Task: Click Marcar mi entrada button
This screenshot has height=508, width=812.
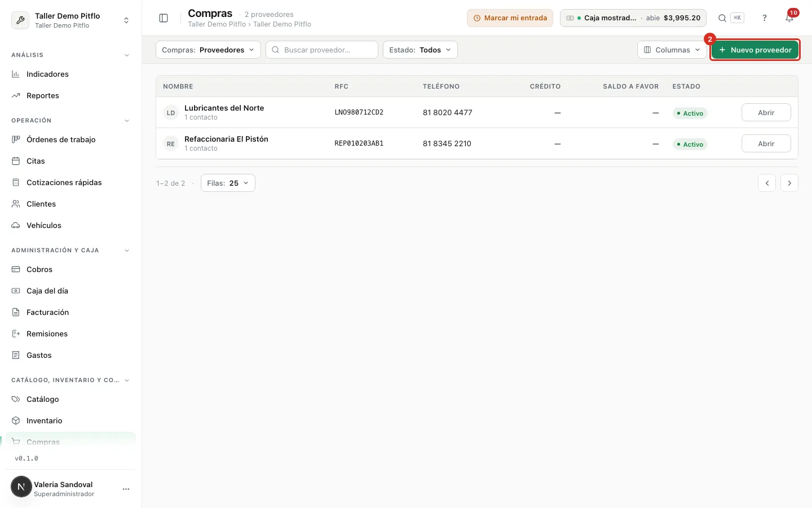Action: tap(510, 18)
